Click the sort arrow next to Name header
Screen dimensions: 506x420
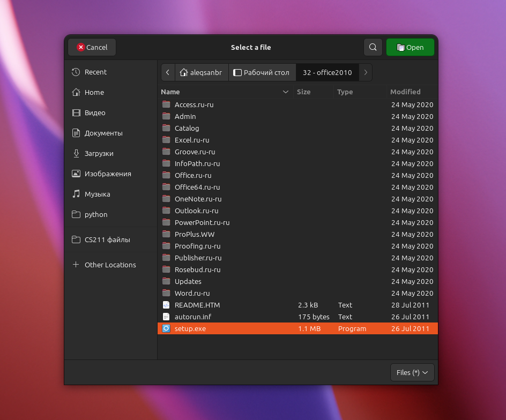[286, 92]
